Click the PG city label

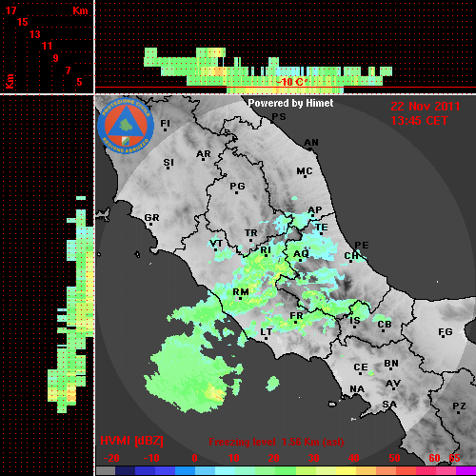click(x=237, y=186)
